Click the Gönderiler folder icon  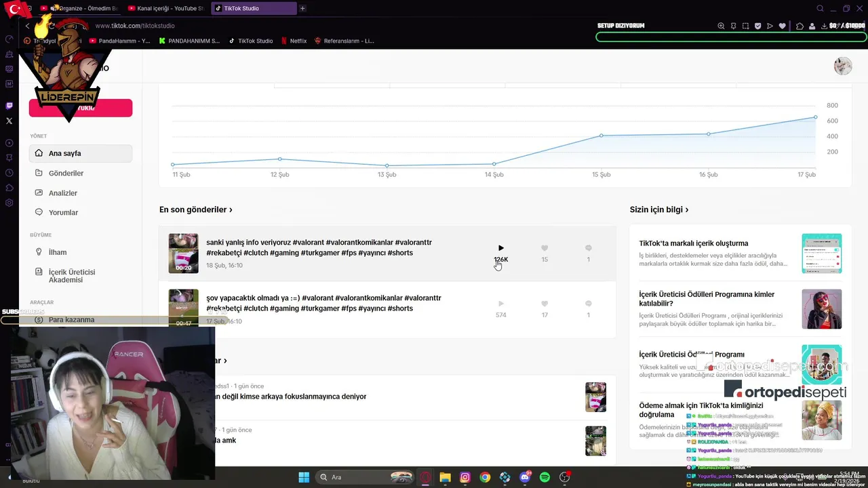tap(39, 174)
